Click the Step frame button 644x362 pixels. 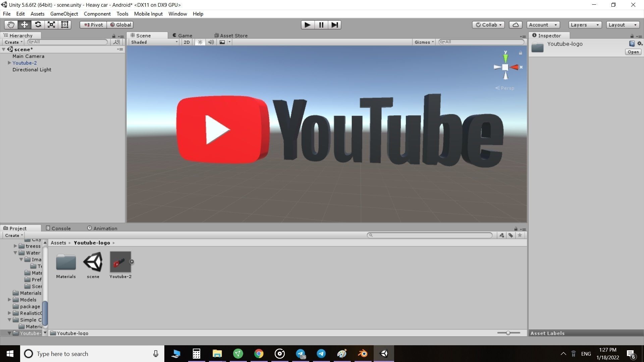point(334,25)
